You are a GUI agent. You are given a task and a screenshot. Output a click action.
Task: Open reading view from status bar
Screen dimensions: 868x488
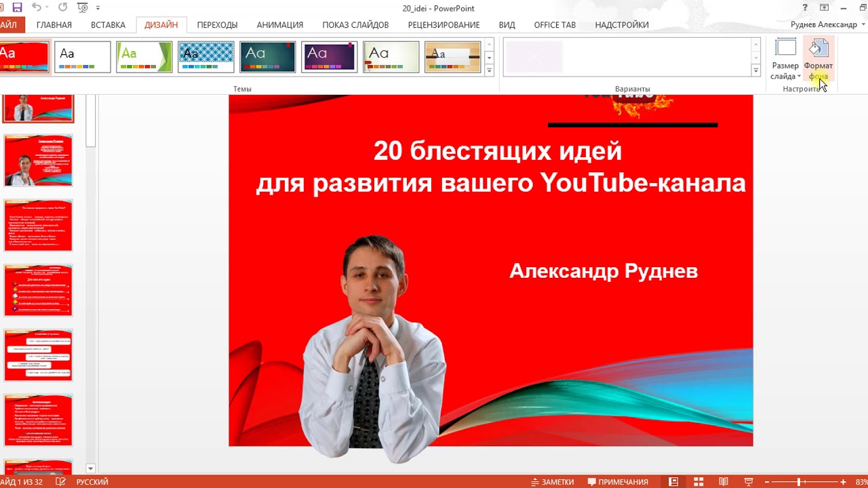pos(724,482)
